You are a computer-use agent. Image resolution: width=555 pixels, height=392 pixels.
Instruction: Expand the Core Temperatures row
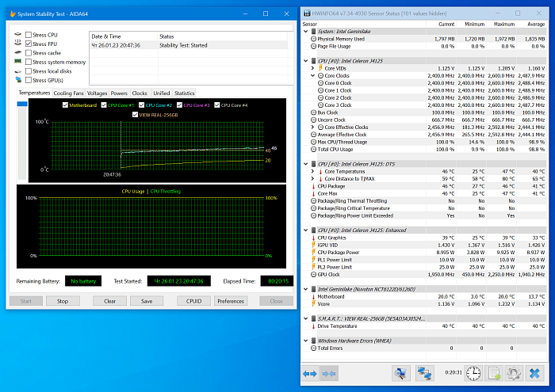(x=312, y=171)
